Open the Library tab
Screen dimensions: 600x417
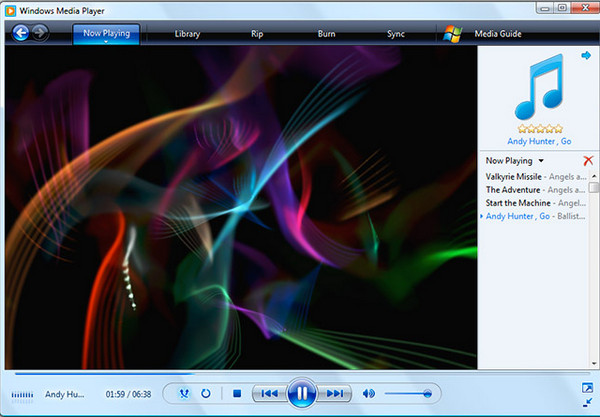(x=187, y=34)
